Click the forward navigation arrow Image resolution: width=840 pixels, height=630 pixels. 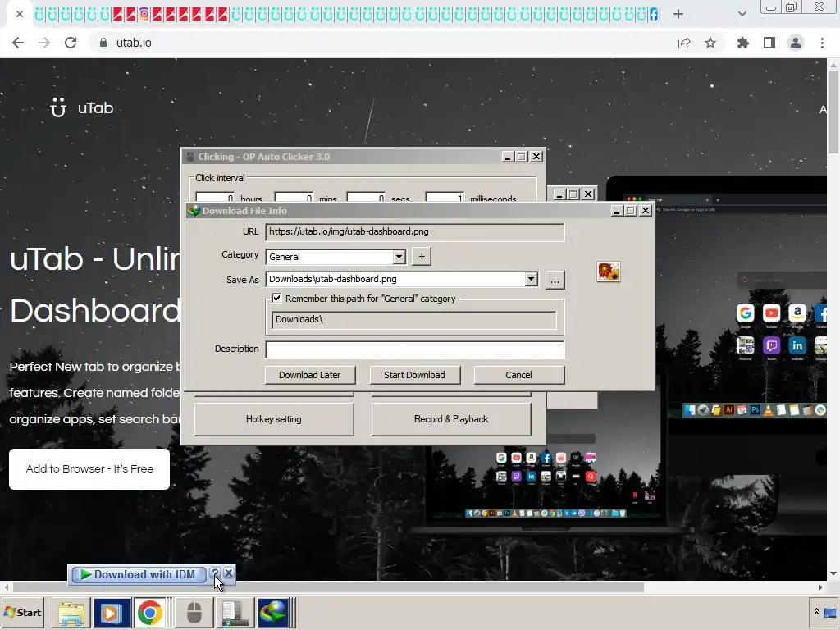click(44, 43)
